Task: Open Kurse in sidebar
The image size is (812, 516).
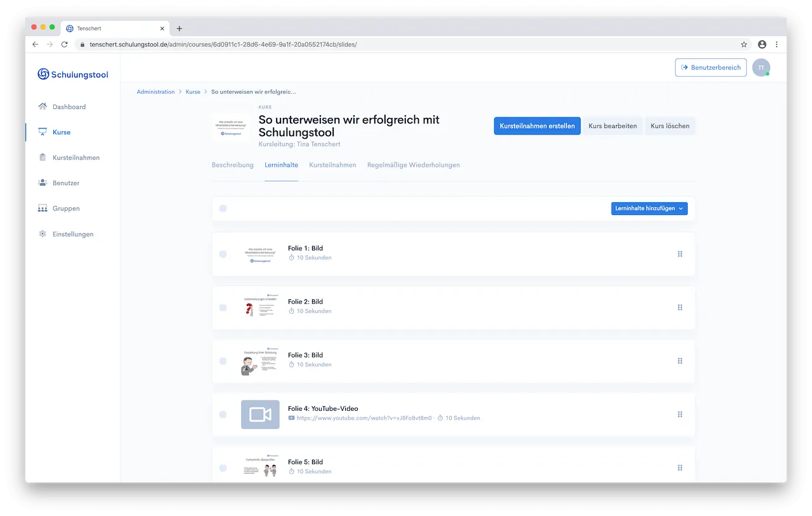Action: point(62,132)
